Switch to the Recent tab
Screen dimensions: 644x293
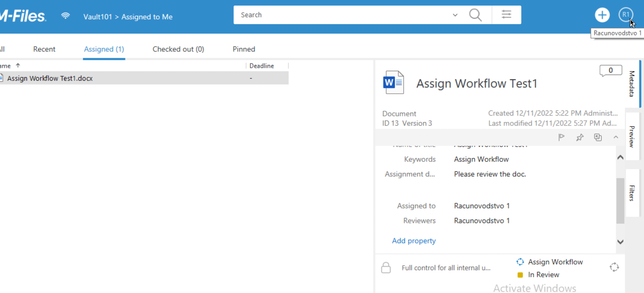[x=44, y=49]
